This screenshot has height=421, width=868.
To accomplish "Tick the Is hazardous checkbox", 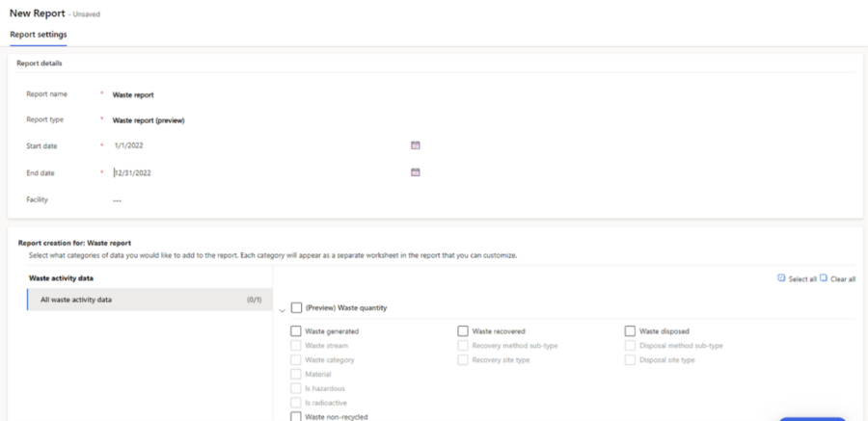I will click(x=296, y=388).
